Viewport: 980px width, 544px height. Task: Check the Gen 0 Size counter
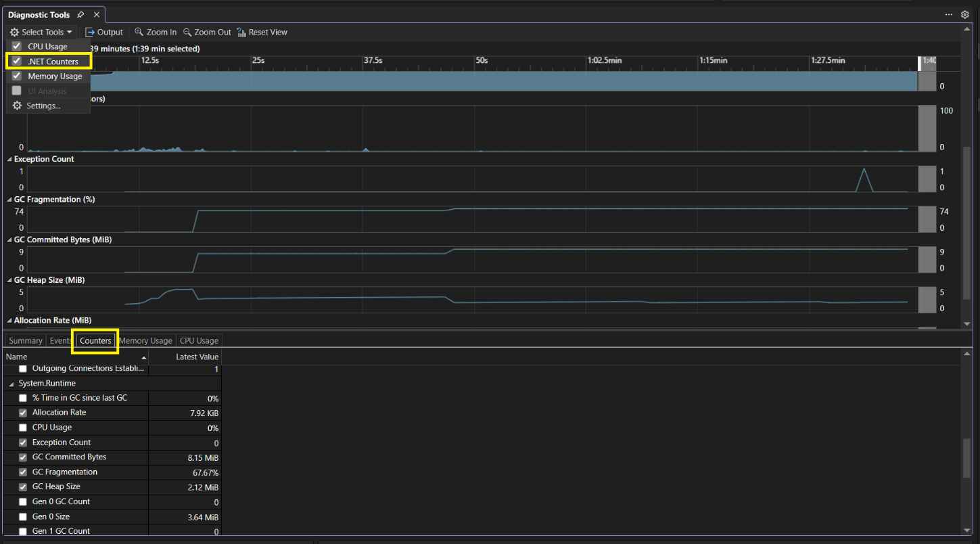(23, 517)
